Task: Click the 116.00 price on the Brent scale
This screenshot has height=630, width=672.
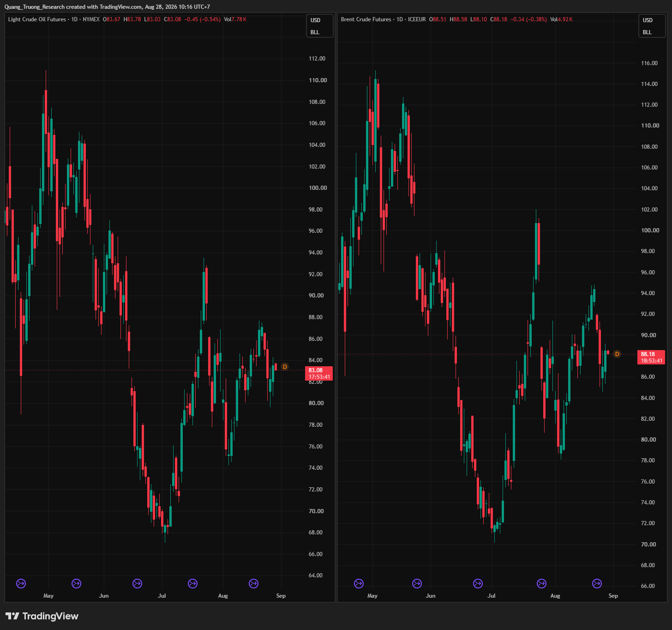Action: coord(649,63)
